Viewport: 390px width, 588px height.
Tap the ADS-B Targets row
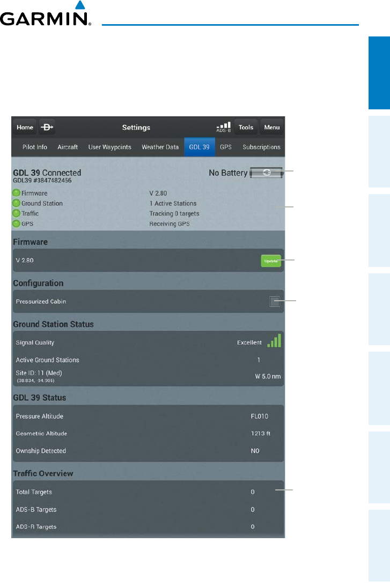[148, 510]
